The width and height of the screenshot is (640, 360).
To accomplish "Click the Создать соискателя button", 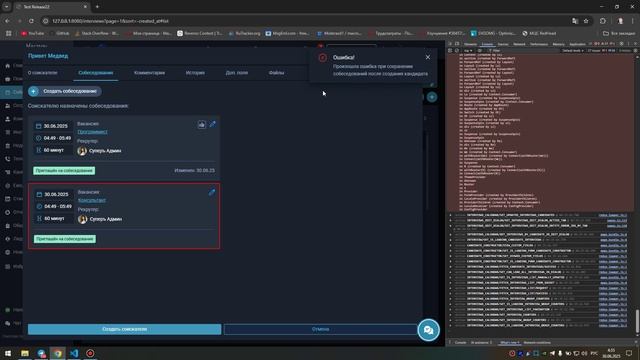I will 124,329.
